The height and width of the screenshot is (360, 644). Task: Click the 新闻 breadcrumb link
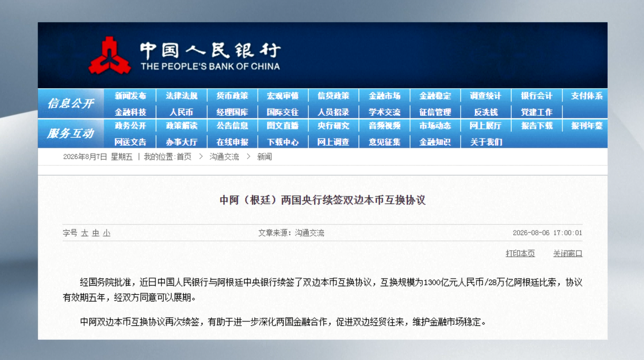point(265,157)
